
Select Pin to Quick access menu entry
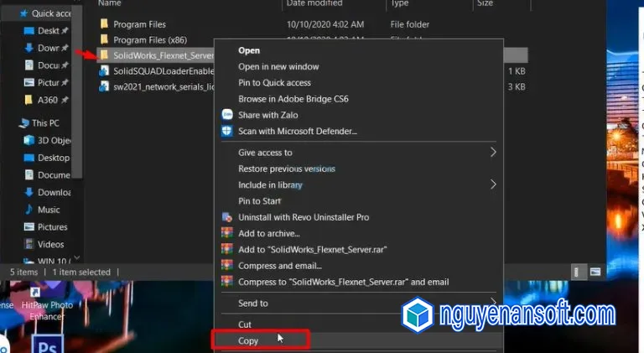(x=274, y=83)
